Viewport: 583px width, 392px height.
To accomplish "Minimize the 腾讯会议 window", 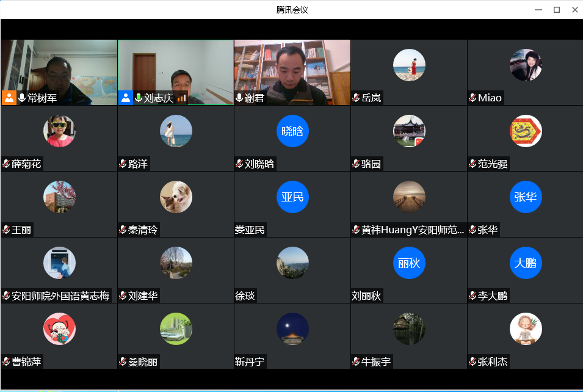I will tap(538, 10).
